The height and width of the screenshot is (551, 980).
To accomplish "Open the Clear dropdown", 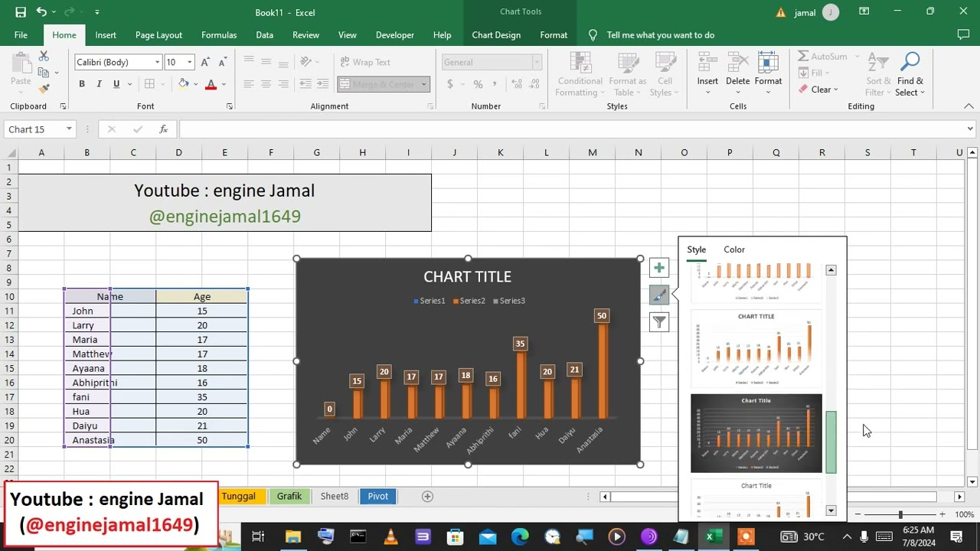I will [818, 90].
